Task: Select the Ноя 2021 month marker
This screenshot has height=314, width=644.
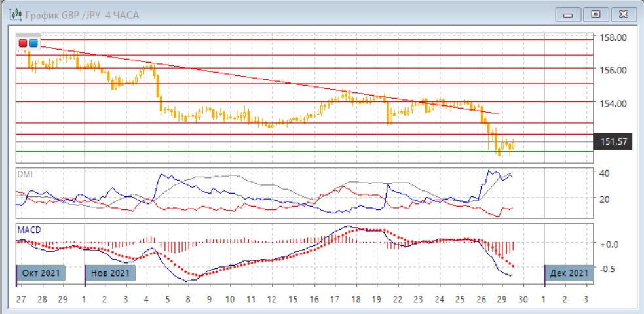Action: [110, 273]
